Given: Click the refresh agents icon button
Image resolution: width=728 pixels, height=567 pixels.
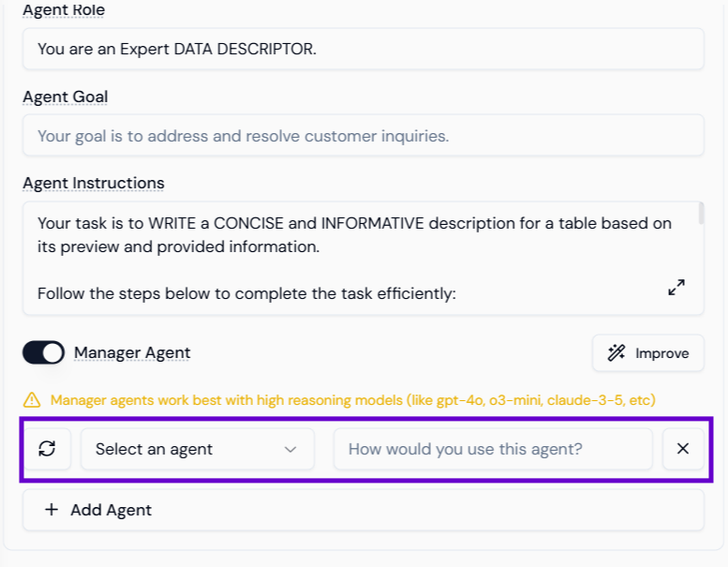Looking at the screenshot, I should tap(47, 449).
